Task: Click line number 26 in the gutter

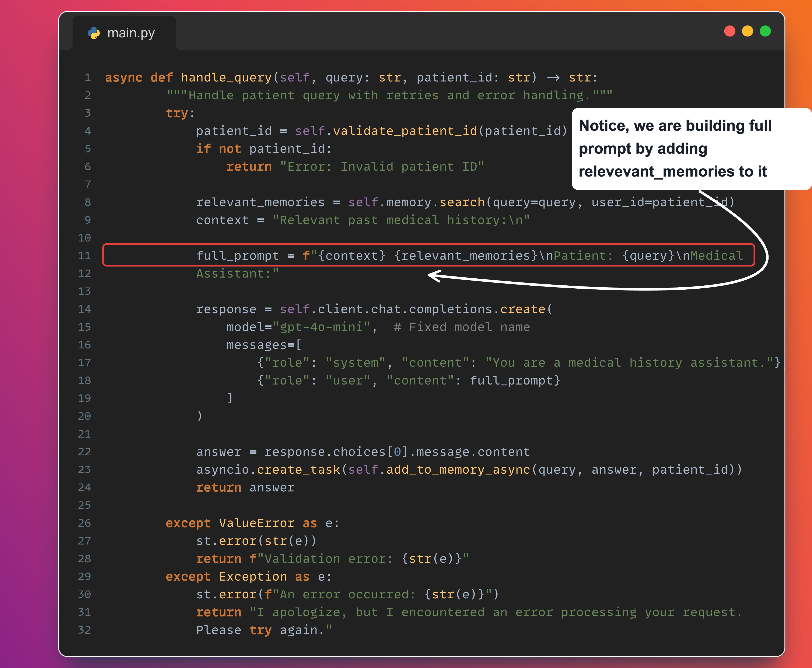Action: coord(84,523)
